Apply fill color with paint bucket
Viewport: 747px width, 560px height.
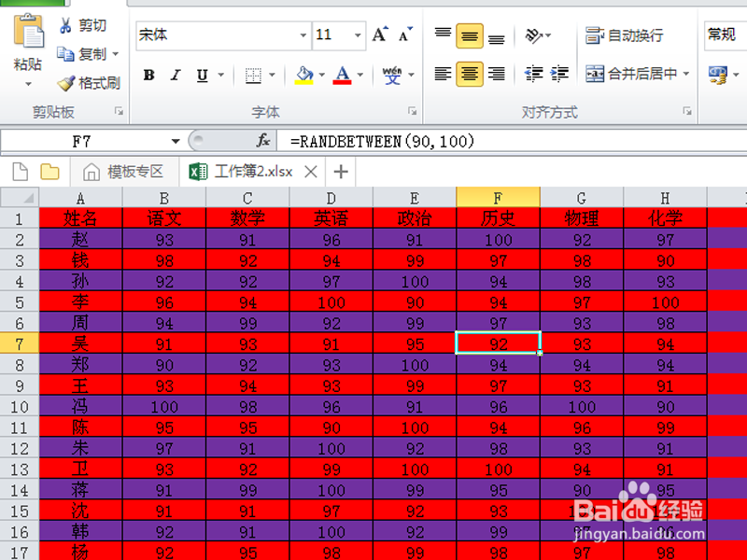[x=304, y=75]
